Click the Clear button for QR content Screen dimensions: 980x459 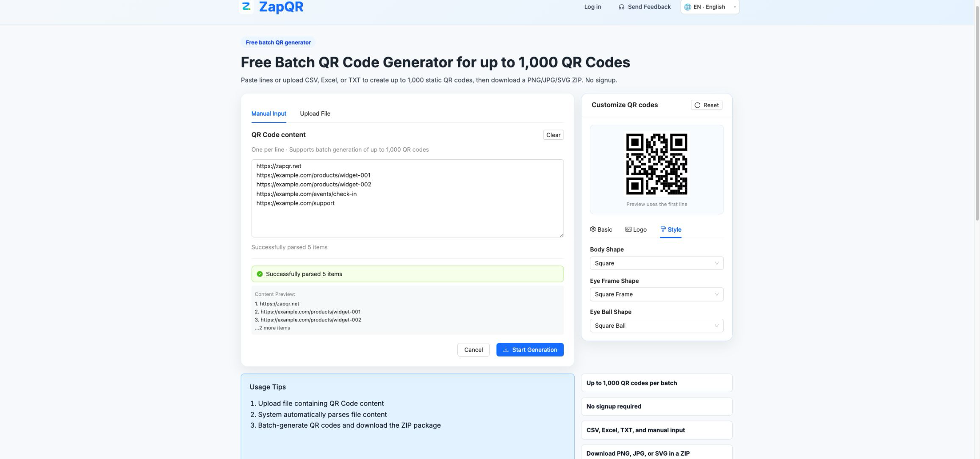pos(553,135)
